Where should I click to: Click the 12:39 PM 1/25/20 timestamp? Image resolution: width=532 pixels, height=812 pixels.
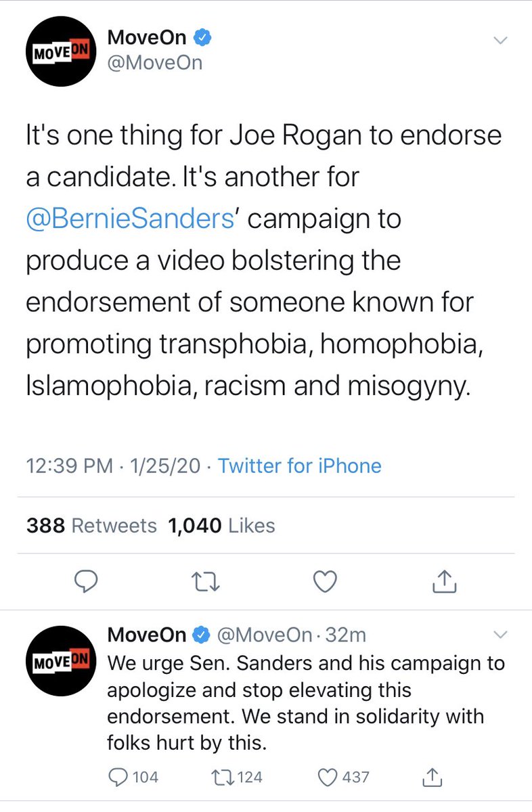coord(112,466)
